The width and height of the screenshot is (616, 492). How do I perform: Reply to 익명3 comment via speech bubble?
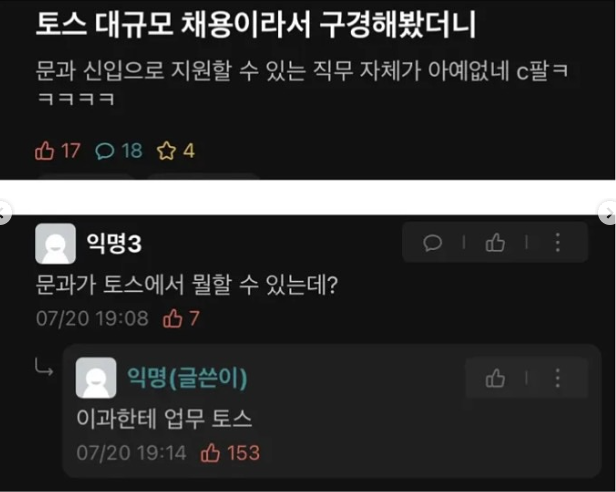coord(433,242)
